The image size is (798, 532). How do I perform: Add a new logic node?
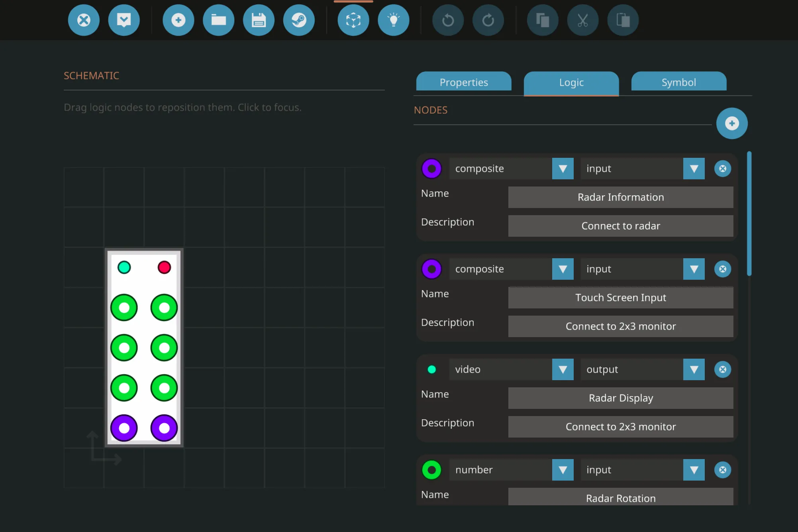point(731,124)
